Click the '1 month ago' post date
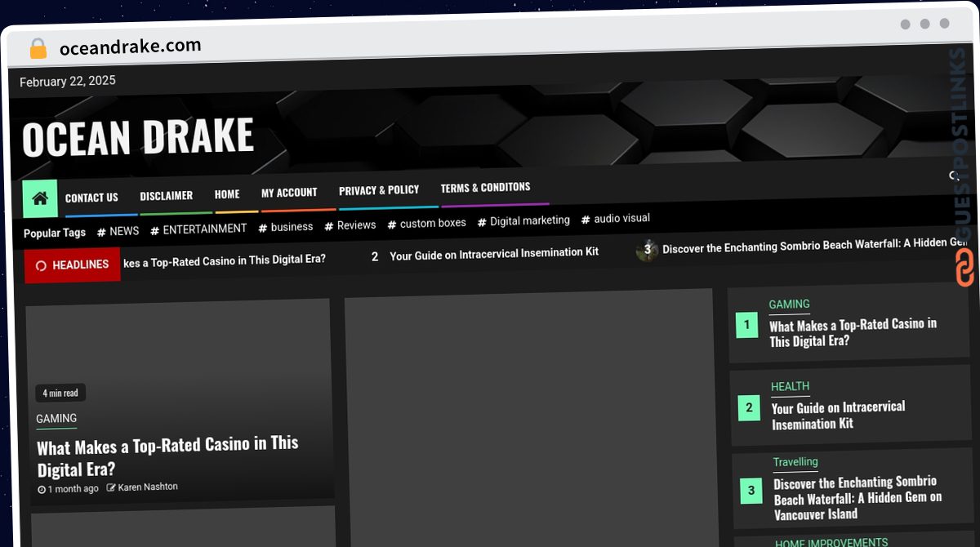Image resolution: width=980 pixels, height=547 pixels. tap(69, 489)
